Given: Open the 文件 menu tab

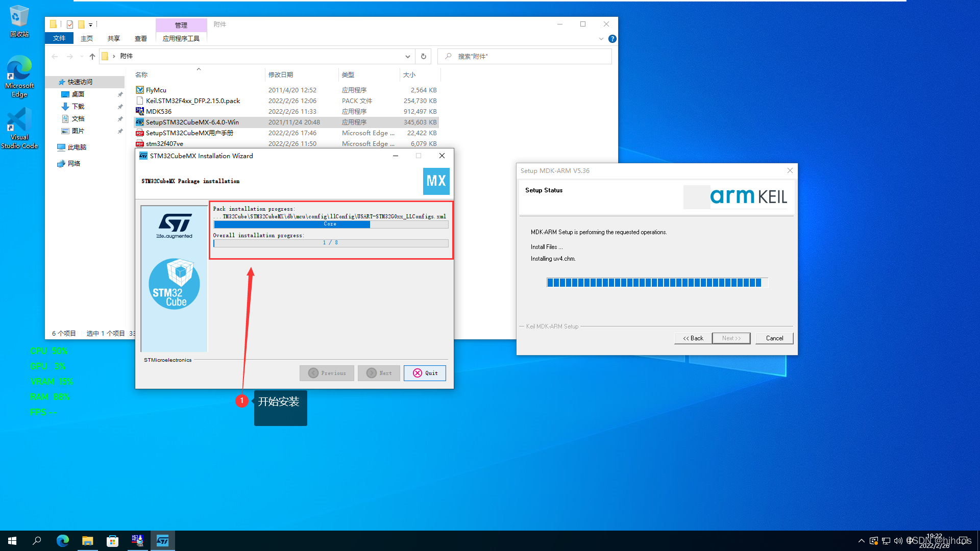Looking at the screenshot, I should point(59,39).
